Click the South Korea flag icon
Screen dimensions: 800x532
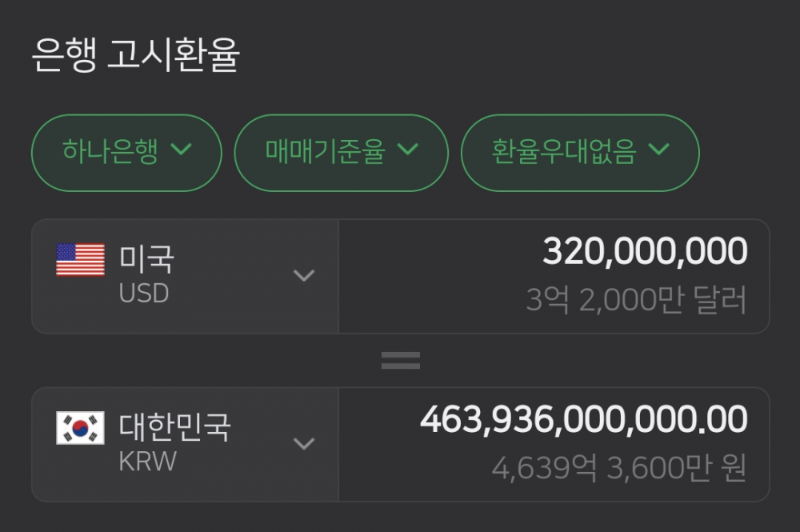pos(80,428)
